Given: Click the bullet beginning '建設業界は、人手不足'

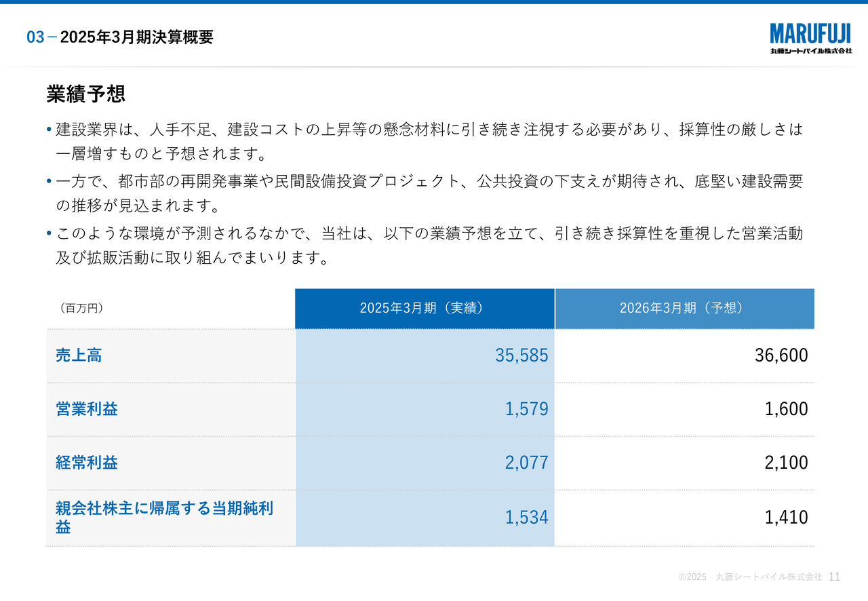Looking at the screenshot, I should [429, 141].
